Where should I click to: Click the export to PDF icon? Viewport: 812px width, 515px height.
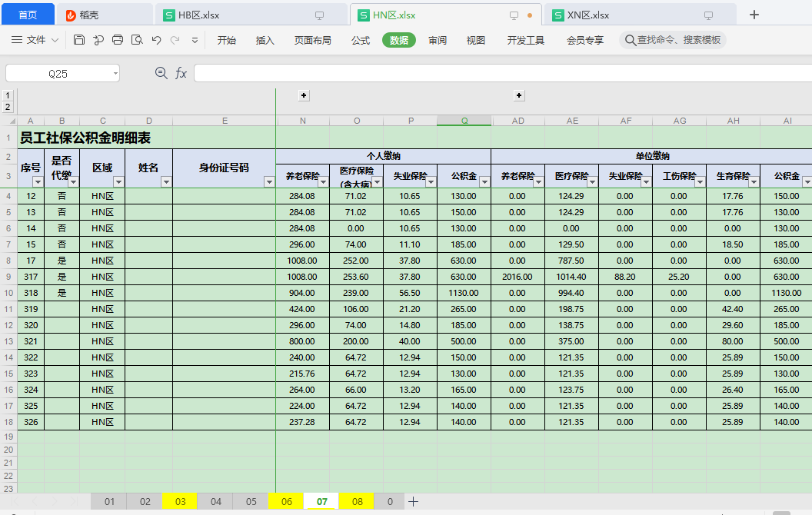[98, 40]
